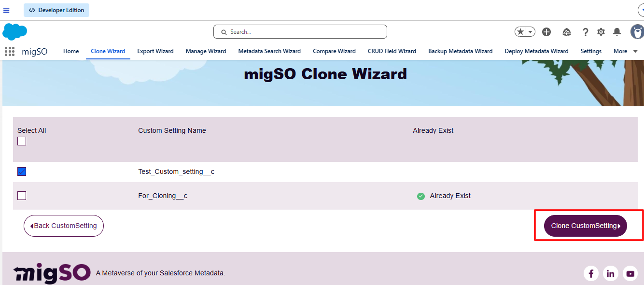
Task: Click the Developer Edition badge
Action: [x=56, y=10]
